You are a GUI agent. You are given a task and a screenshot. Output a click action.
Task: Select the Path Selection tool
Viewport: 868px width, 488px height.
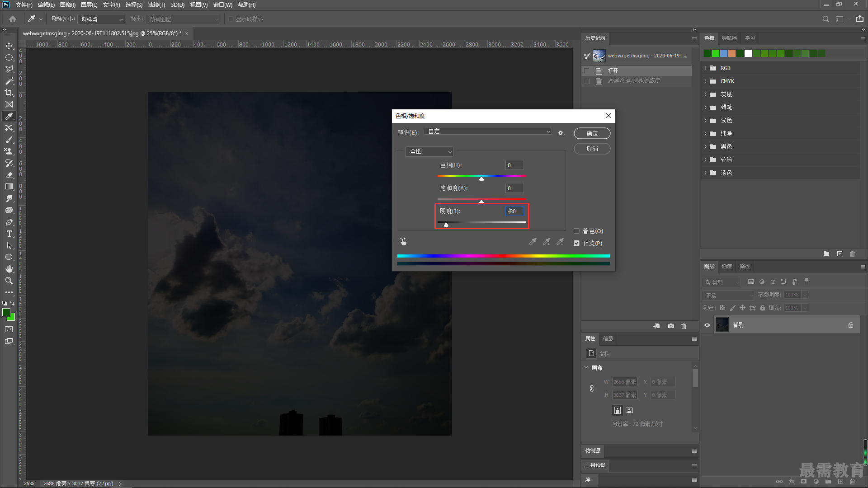[9, 245]
